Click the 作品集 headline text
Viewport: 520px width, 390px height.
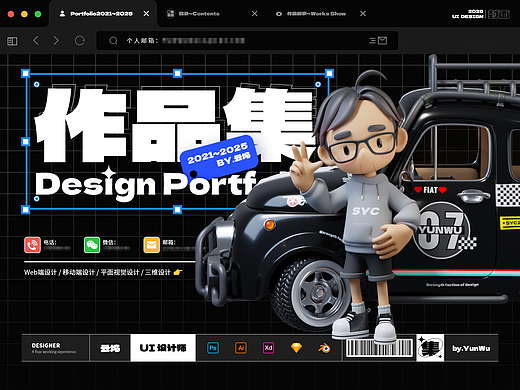click(x=175, y=124)
